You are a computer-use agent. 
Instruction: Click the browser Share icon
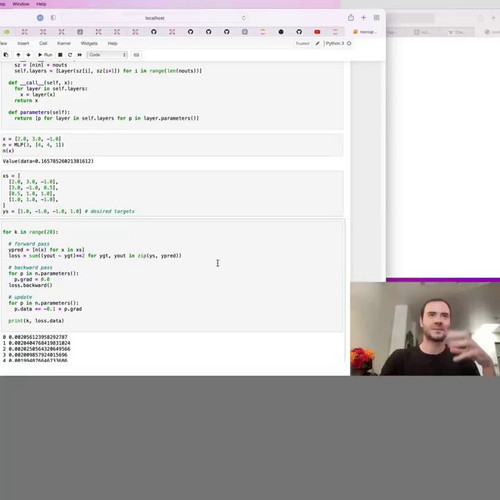pyautogui.click(x=351, y=18)
